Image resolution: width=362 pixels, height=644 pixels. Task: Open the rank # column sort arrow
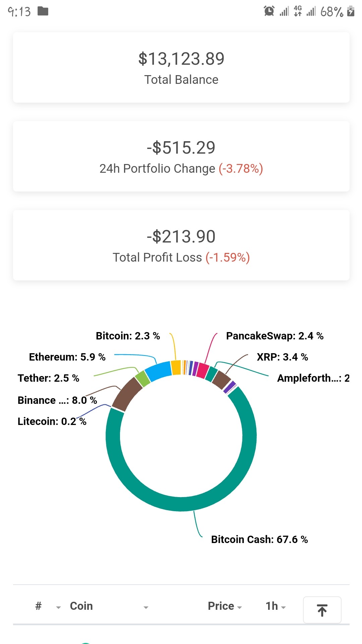pos(58,607)
